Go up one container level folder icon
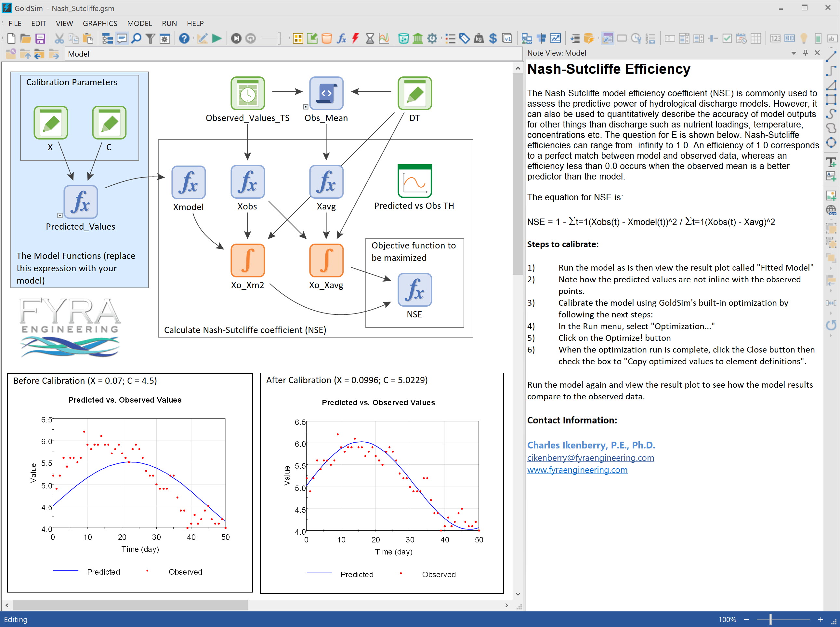The image size is (840, 627). (x=25, y=54)
